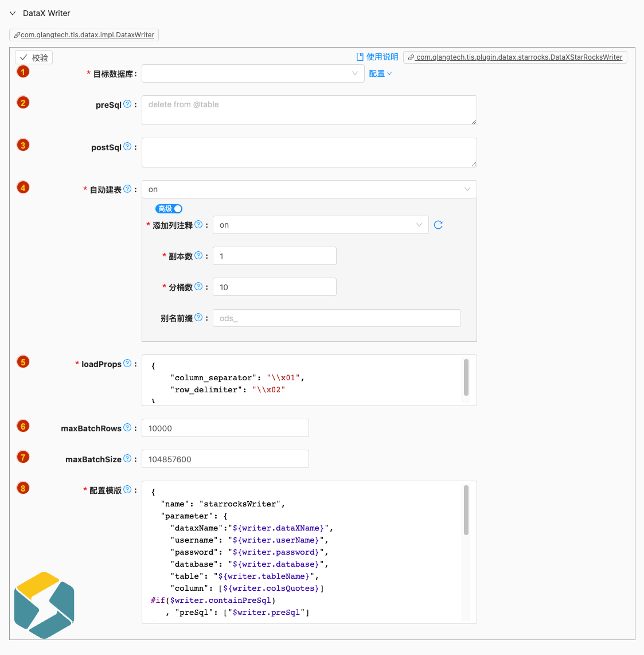Click into the 别名前缀 input field
644x655 pixels.
(336, 318)
